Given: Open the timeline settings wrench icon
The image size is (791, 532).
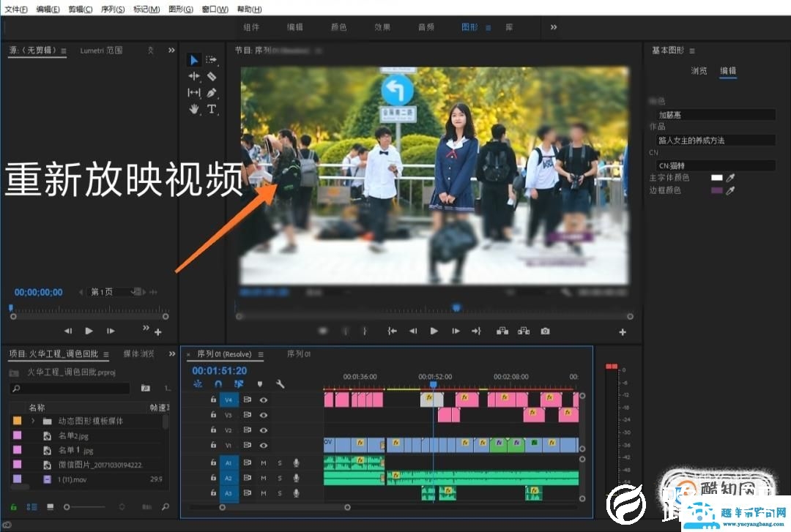Looking at the screenshot, I should pyautogui.click(x=281, y=385).
